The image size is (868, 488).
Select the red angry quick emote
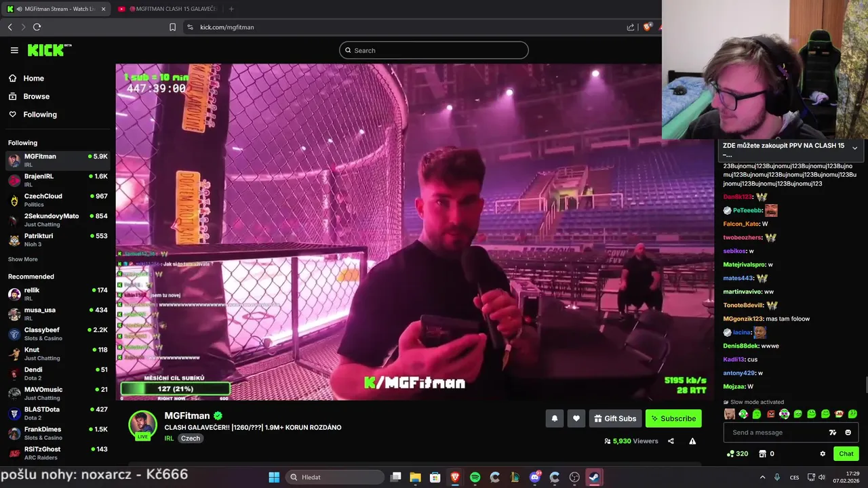click(770, 414)
